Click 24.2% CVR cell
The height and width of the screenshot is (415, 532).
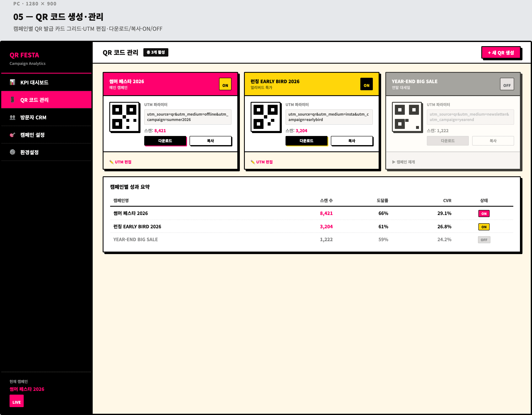pos(444,240)
